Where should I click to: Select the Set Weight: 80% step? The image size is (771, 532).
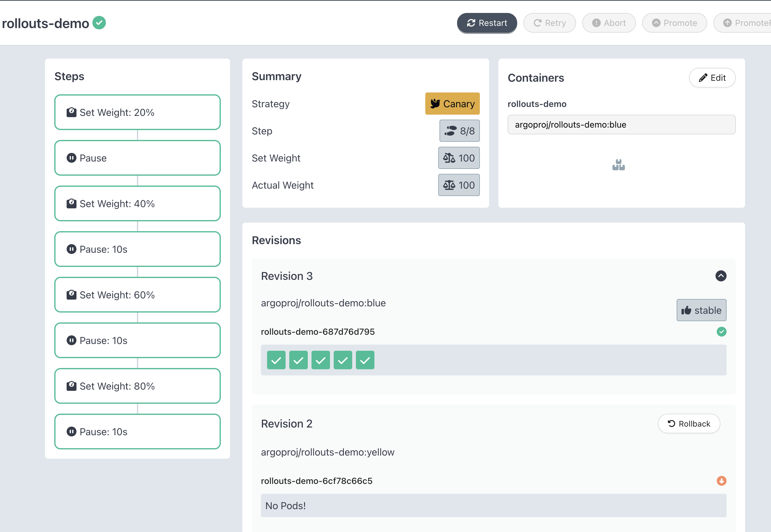[138, 386]
